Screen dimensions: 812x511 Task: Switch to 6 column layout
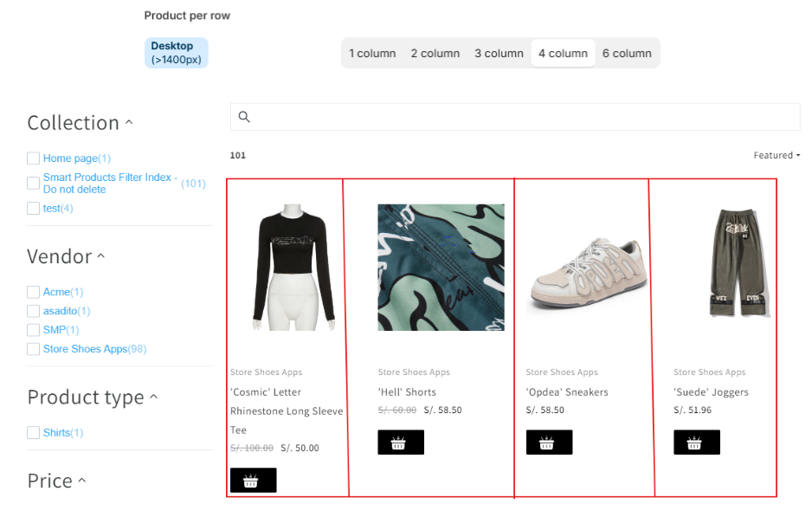pyautogui.click(x=626, y=54)
